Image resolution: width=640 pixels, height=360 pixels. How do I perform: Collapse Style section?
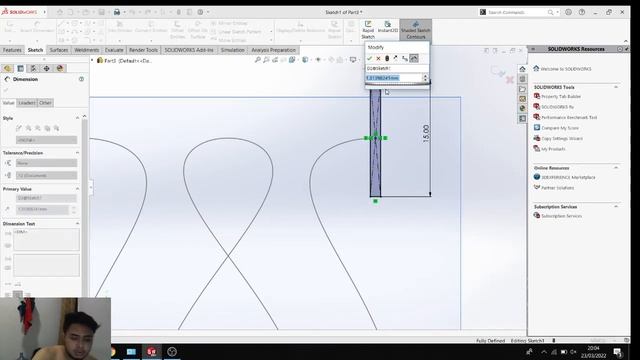pos(78,118)
